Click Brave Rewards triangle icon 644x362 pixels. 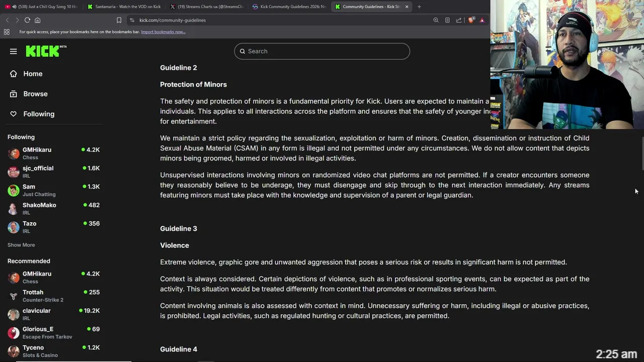tap(482, 20)
